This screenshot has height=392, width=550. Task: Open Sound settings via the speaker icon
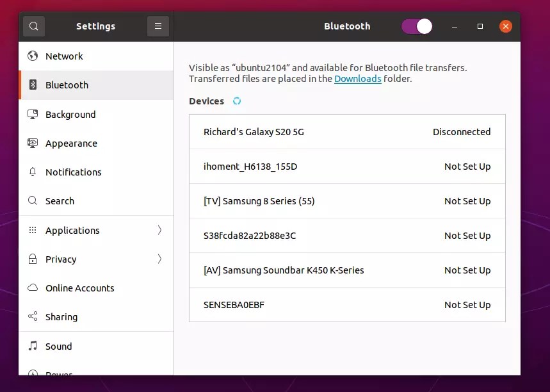click(x=33, y=346)
